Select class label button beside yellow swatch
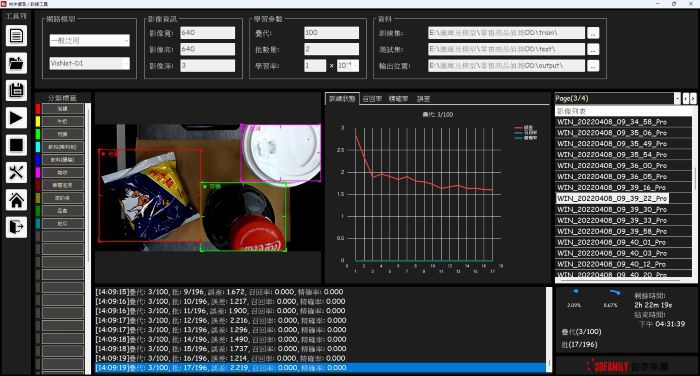This screenshot has width=700, height=376. pyautogui.click(x=62, y=121)
